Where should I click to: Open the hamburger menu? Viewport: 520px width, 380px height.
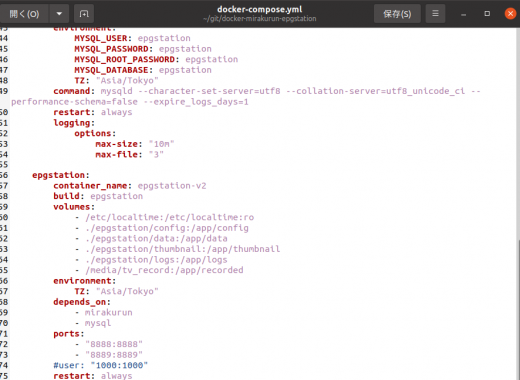435,14
